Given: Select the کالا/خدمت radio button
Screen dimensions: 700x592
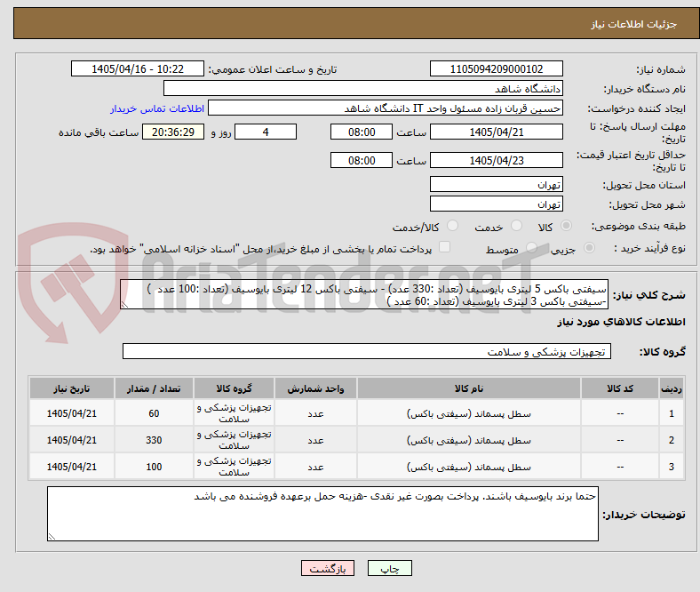Looking at the screenshot, I should point(453,226).
